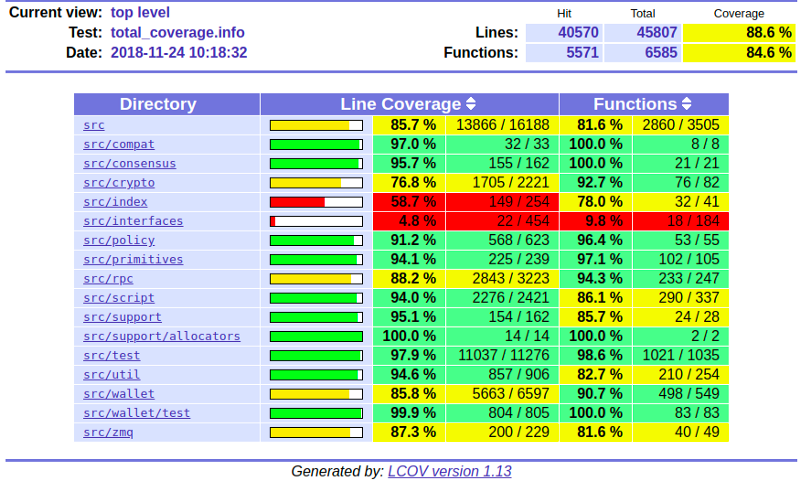The height and width of the screenshot is (480, 800).
Task: Click the src/test directory link
Action: pyautogui.click(x=112, y=355)
